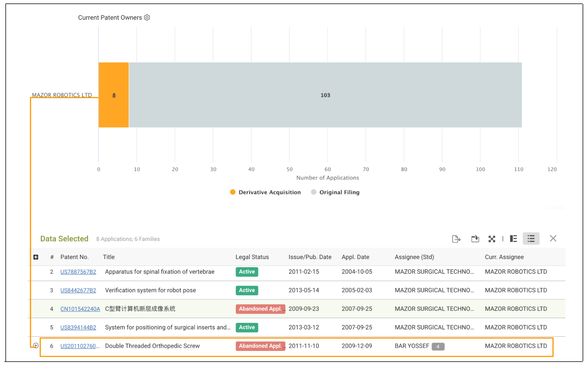Select title 'Apparatus for spinal fixation of vertebrae'

coord(160,272)
